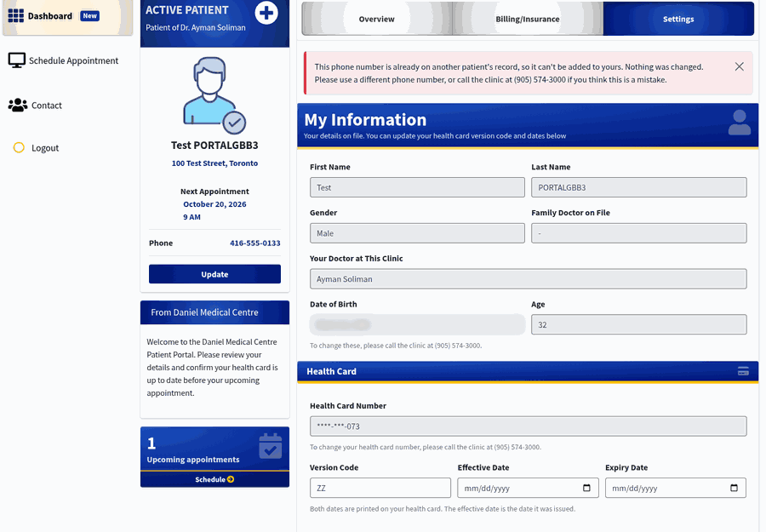Viewport: 766px width, 532px height.
Task: Click the October 20, 2026 appointment date
Action: click(x=214, y=204)
